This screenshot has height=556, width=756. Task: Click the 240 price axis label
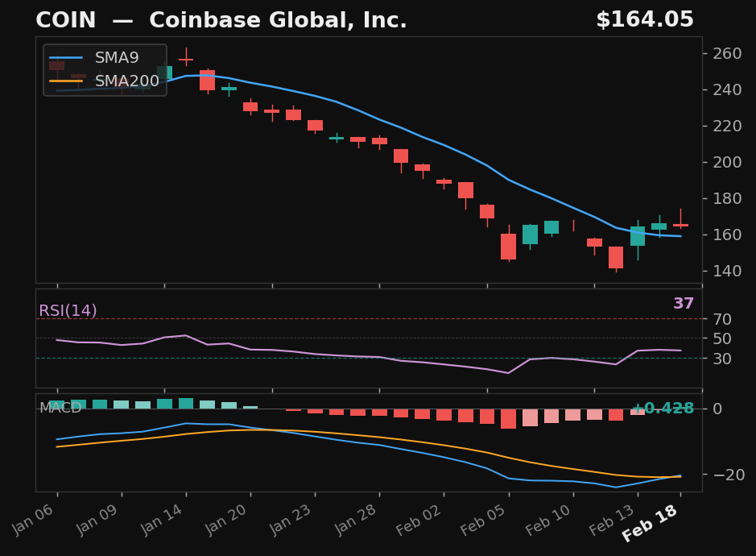click(727, 89)
